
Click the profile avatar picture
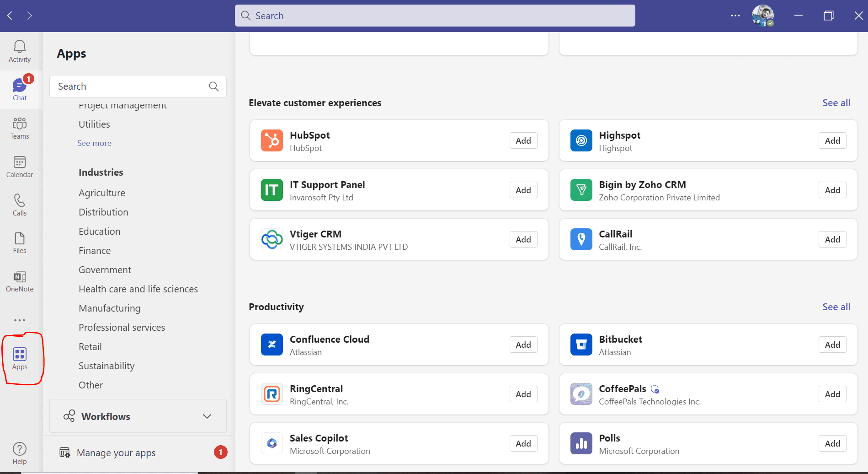pos(762,16)
